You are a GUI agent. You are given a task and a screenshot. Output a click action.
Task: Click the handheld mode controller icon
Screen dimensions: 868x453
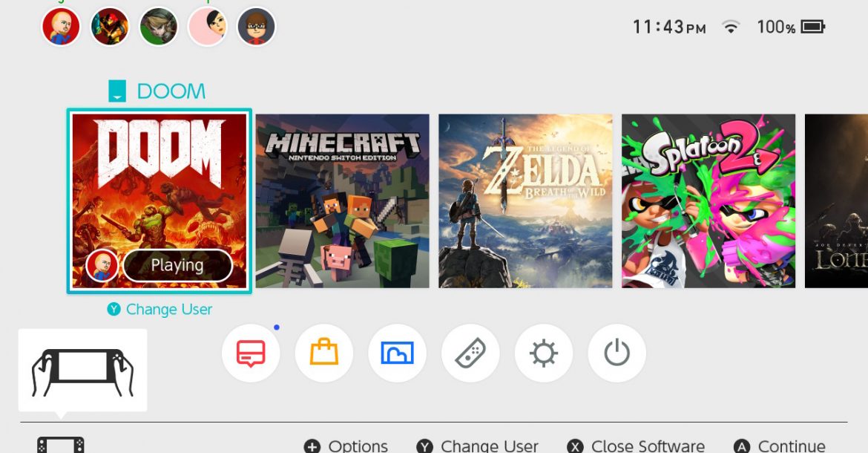pyautogui.click(x=82, y=371)
